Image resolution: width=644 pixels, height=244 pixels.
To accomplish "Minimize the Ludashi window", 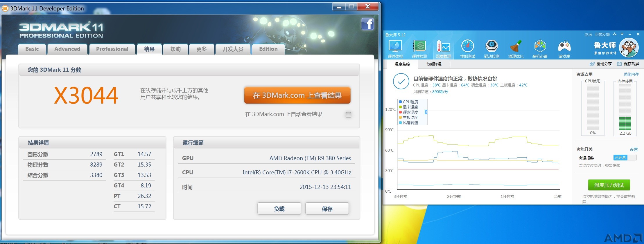I will click(x=630, y=34).
